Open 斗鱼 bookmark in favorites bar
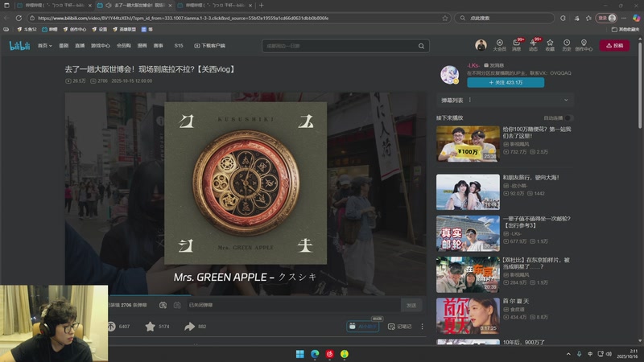Viewport: 644px width, 362px height. (x=27, y=30)
